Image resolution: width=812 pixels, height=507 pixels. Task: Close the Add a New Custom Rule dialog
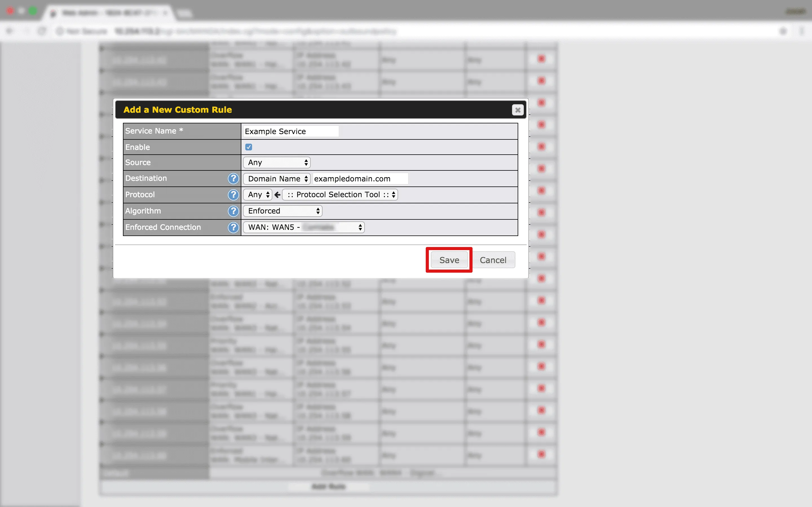(517, 110)
